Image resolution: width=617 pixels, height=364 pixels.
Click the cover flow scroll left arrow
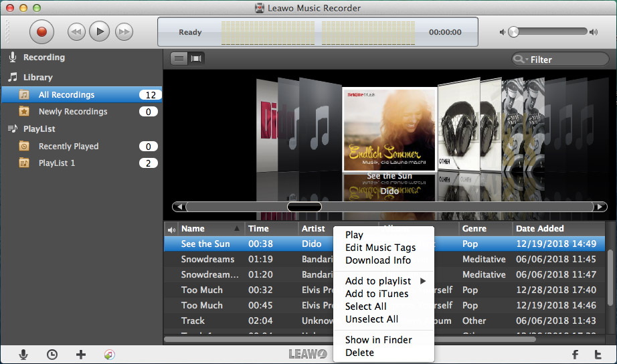coord(179,207)
